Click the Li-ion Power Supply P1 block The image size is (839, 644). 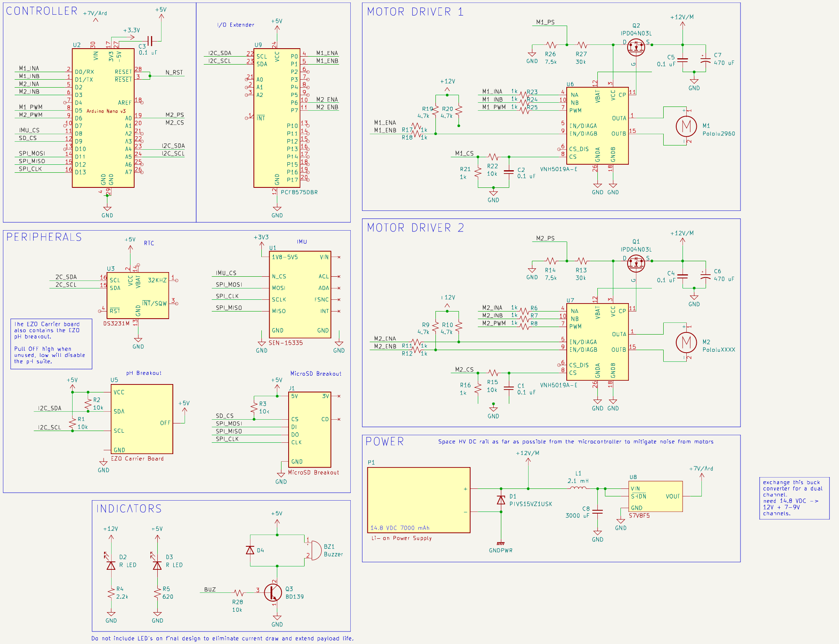click(418, 500)
